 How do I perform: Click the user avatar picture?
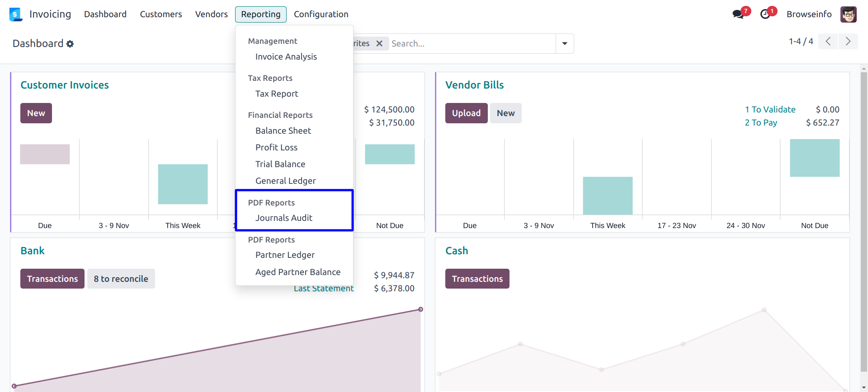tap(848, 14)
